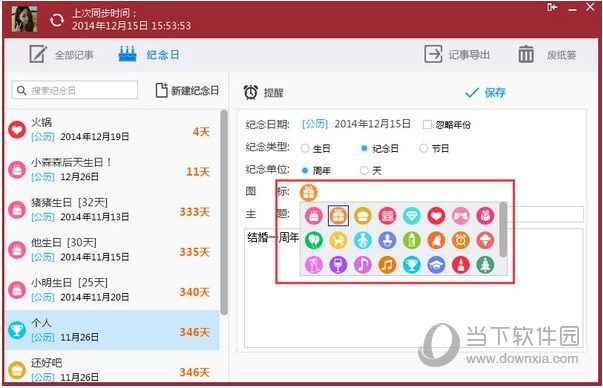
Task: Choose the yellow baby stroller icon
Action: pos(338,240)
